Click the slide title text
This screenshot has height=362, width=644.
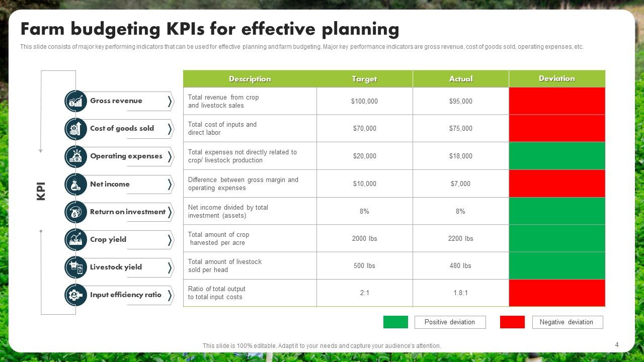[x=210, y=29]
